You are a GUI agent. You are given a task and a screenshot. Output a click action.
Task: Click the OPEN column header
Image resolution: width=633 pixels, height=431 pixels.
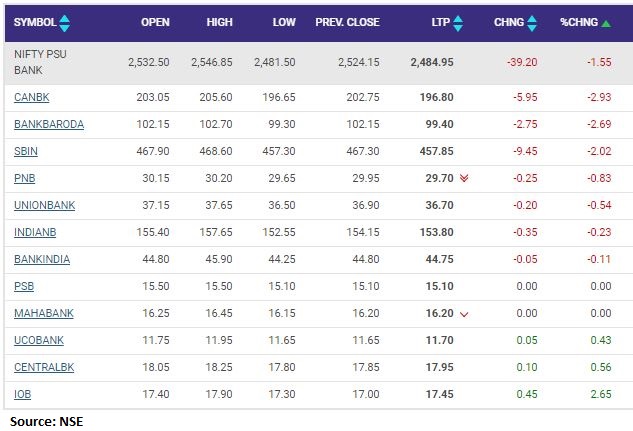pos(155,22)
